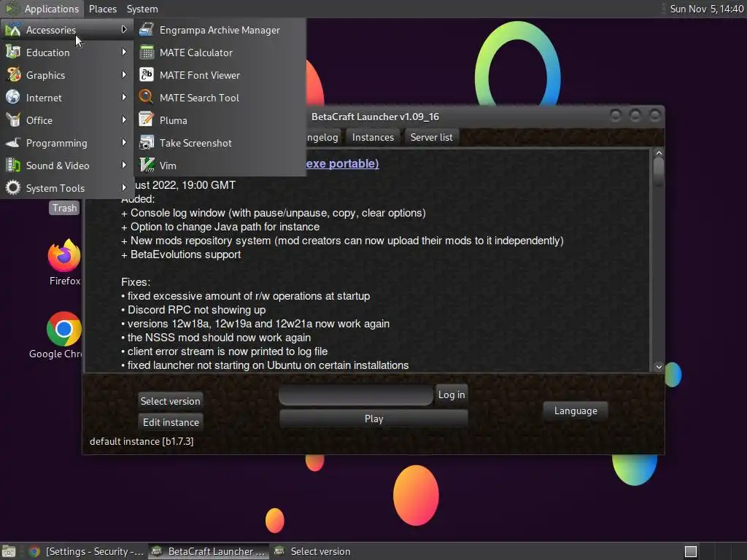747x560 pixels.
Task: Click the Sound & Video icon
Action: [13, 165]
